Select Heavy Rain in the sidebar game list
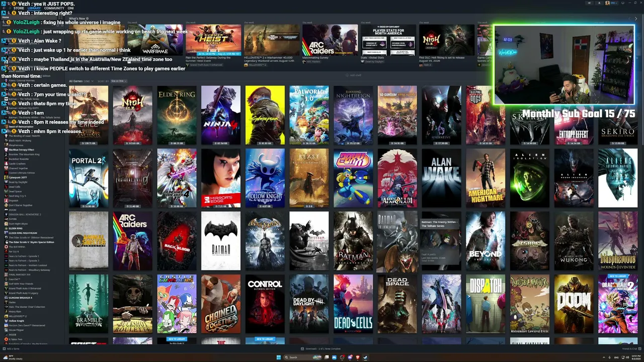 [15, 311]
